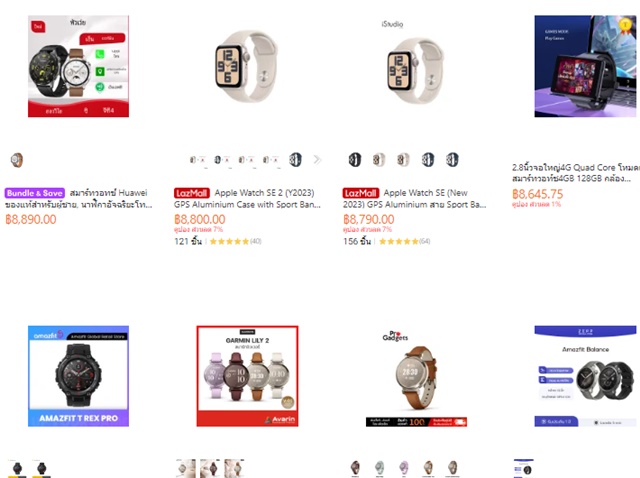This screenshot has width=640, height=478.
Task: Open Pro Gadgets brown leather watch image
Action: pyautogui.click(x=416, y=376)
